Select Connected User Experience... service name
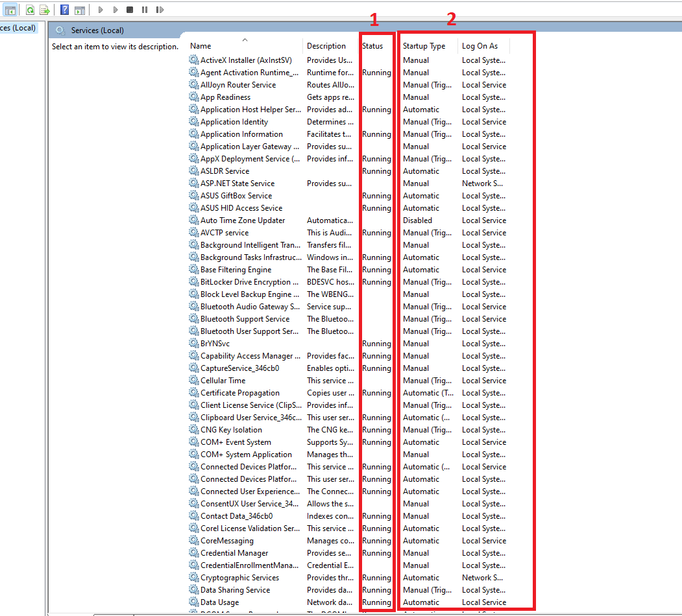This screenshot has height=616, width=682. pos(250,492)
